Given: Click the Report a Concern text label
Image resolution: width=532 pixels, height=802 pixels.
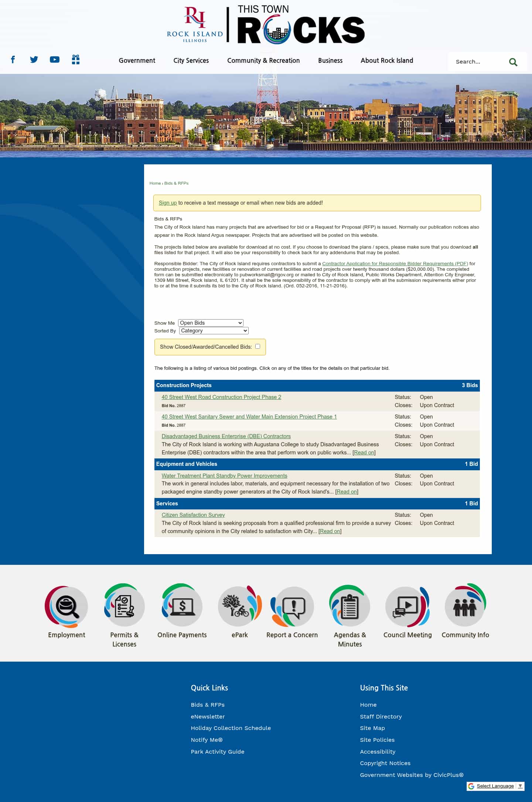Looking at the screenshot, I should tap(292, 635).
